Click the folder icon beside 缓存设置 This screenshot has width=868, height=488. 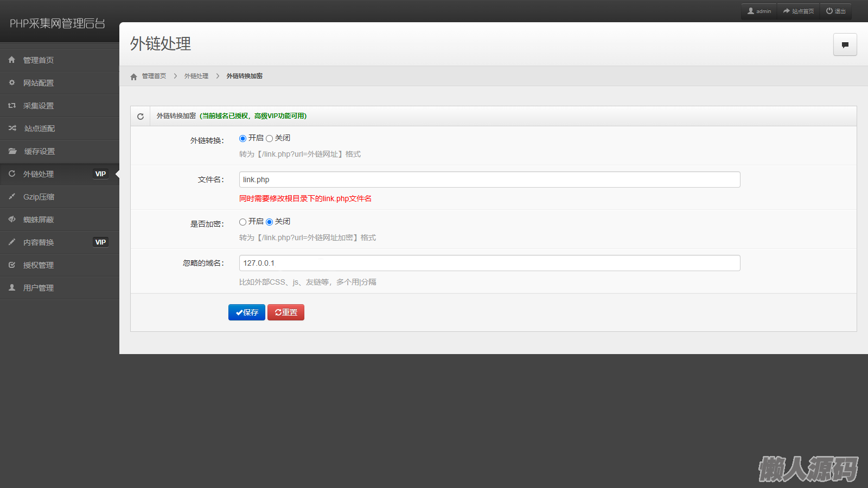click(x=12, y=151)
